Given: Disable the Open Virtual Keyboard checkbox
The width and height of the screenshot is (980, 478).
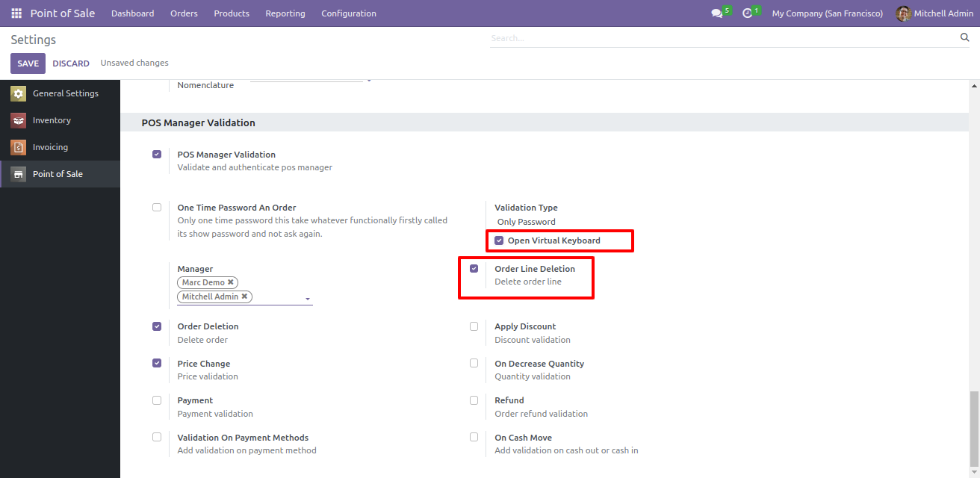Looking at the screenshot, I should [x=499, y=240].
